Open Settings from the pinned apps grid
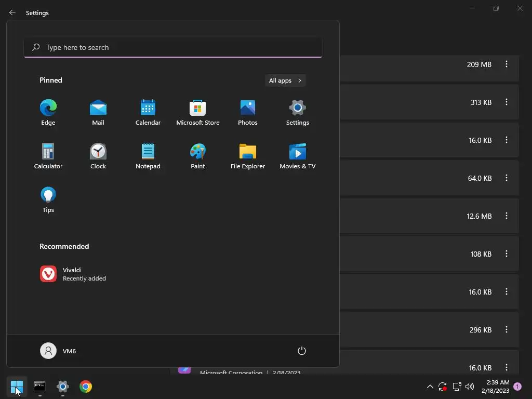 click(x=298, y=113)
